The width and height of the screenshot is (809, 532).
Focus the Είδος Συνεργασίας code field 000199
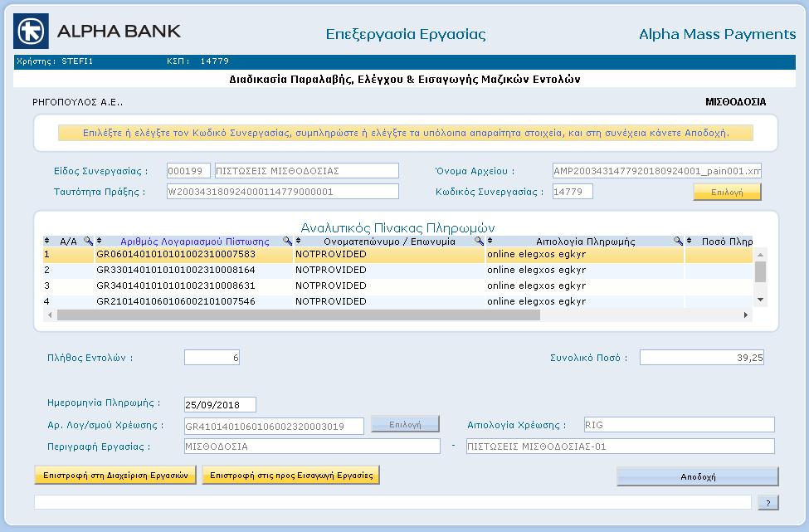188,171
